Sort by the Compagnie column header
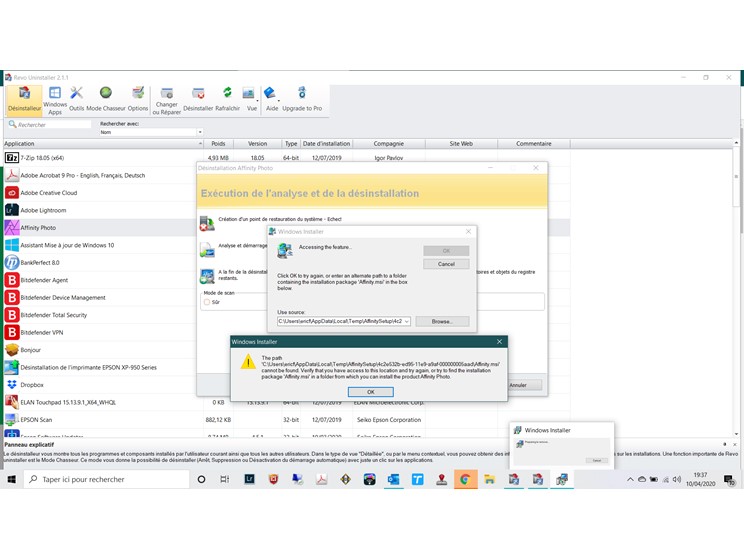The height and width of the screenshot is (559, 744). click(389, 143)
